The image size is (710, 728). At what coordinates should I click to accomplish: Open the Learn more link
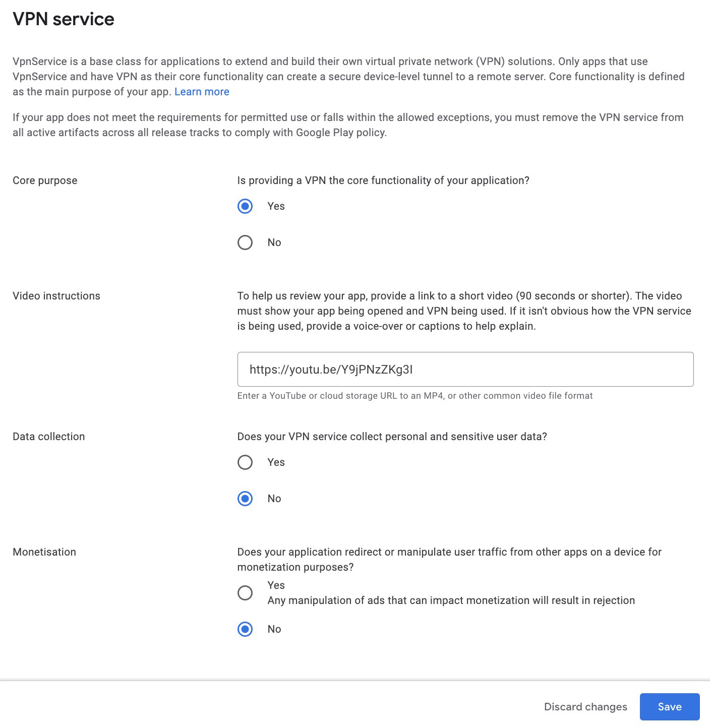[x=202, y=92]
